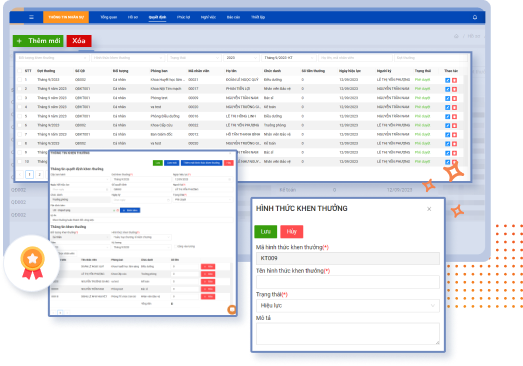Screen dimensions: 523x366
Task: Open the year 2023 filter dropdown
Action: [x=241, y=58]
